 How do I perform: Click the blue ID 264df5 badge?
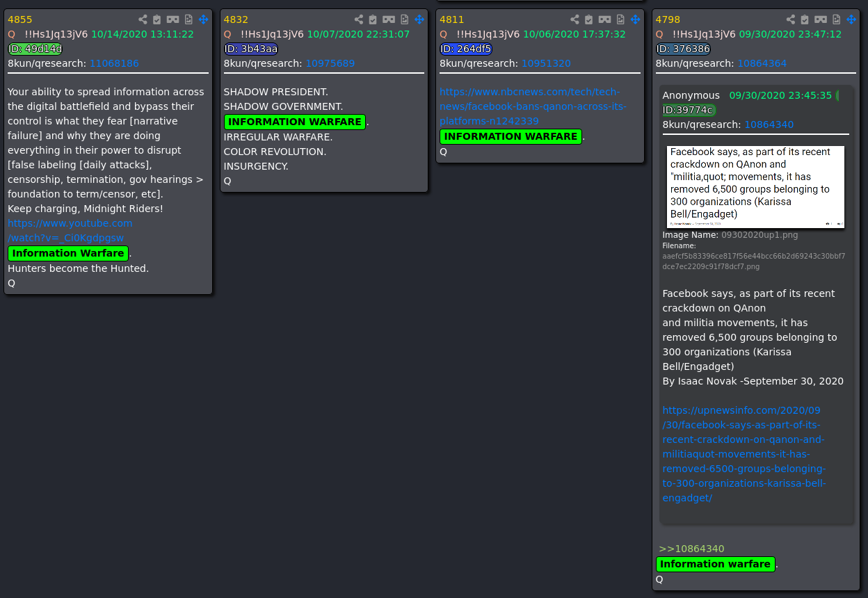coord(466,49)
